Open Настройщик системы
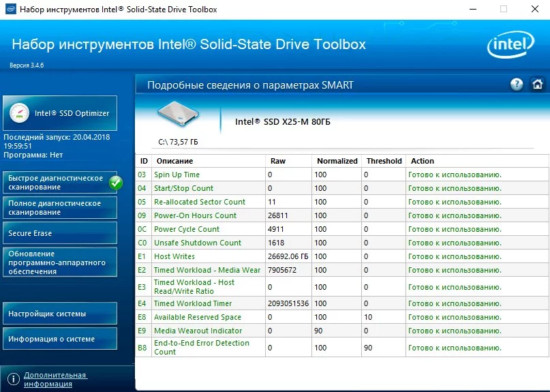This screenshot has height=392, width=550. (60, 314)
